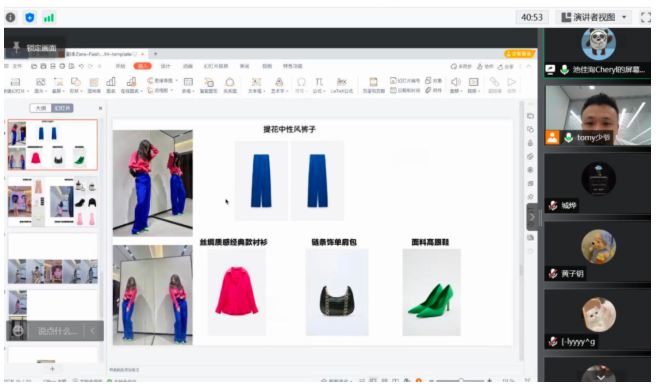Switch to 大纲 outline view button
656x385 pixels.
tap(41, 108)
